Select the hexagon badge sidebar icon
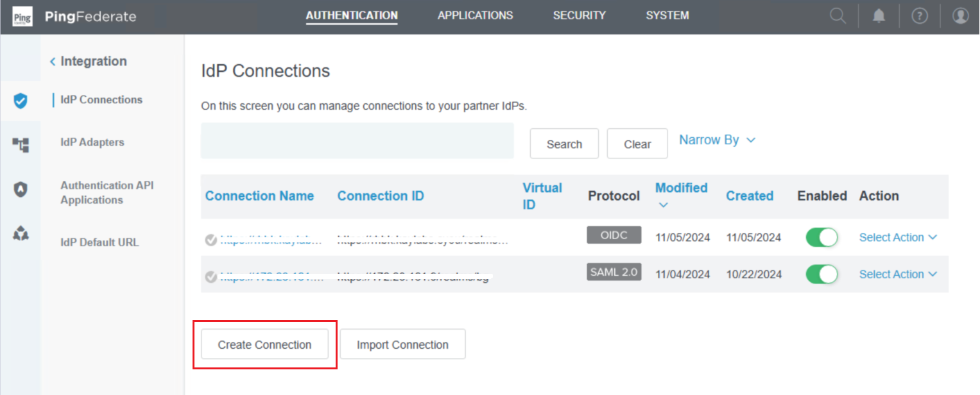The width and height of the screenshot is (980, 395). 21,189
